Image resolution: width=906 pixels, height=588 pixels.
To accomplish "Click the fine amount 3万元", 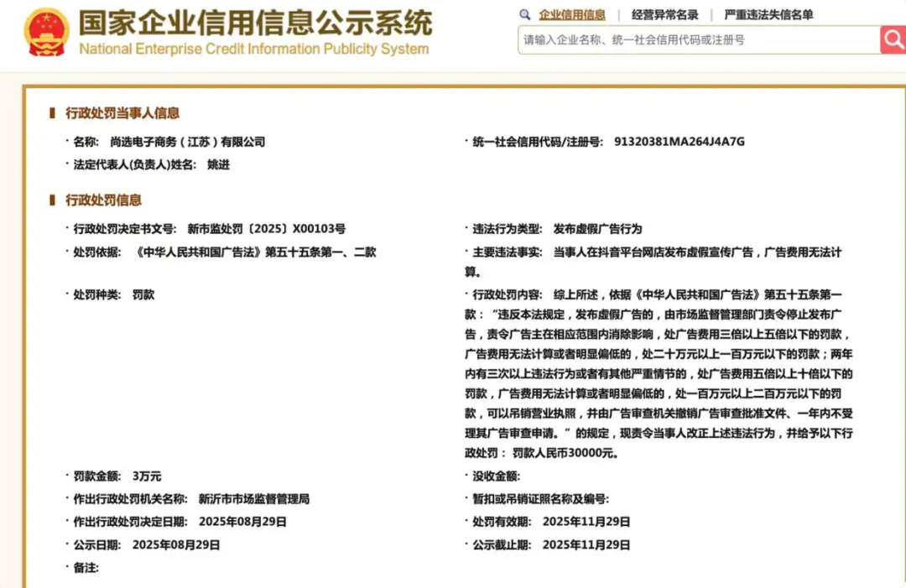I will (x=147, y=476).
